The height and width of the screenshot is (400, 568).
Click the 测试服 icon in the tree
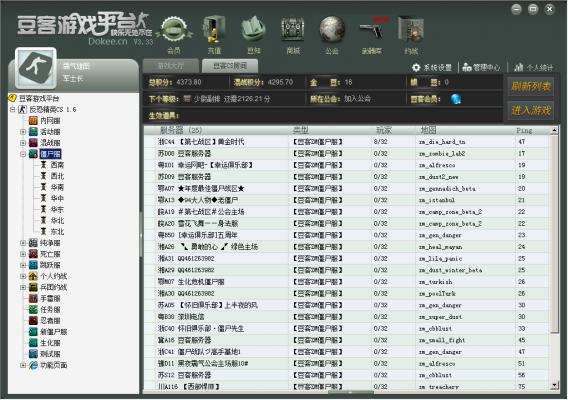click(33, 354)
